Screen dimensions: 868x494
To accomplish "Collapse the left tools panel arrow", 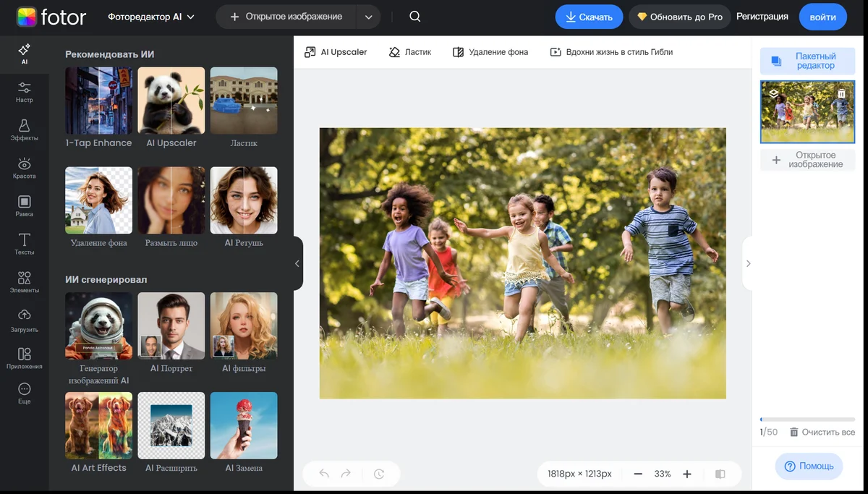I will click(x=297, y=263).
